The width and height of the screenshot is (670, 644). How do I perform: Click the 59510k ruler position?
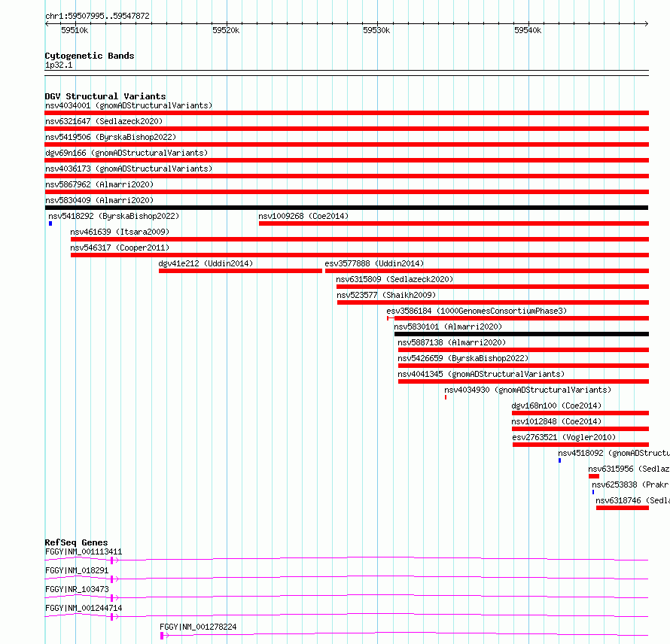(75, 30)
